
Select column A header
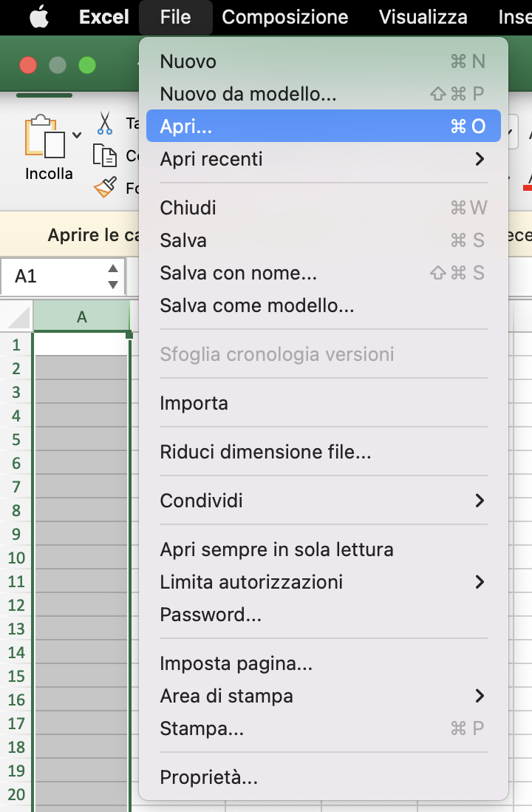(x=82, y=317)
